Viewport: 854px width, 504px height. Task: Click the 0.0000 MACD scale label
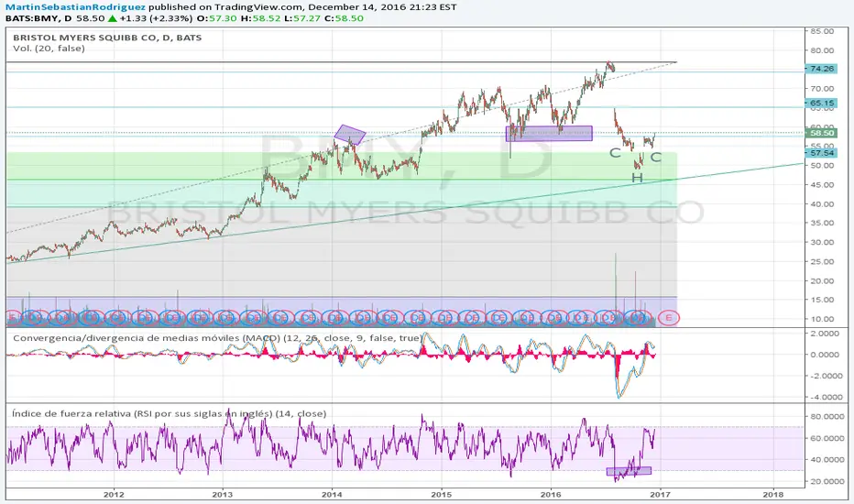826,354
